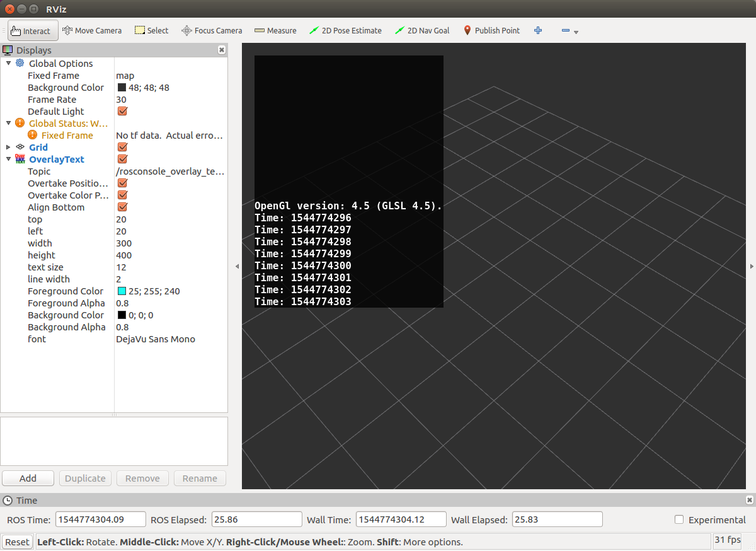Viewport: 756px width, 551px height.
Task: Click the Time panel clock icon
Action: [x=8, y=501]
